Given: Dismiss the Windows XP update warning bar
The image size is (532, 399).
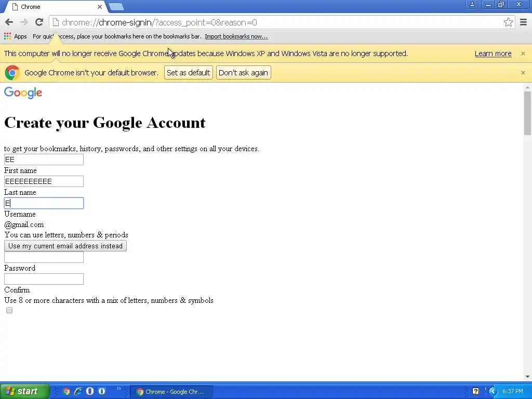Looking at the screenshot, I should 523,54.
